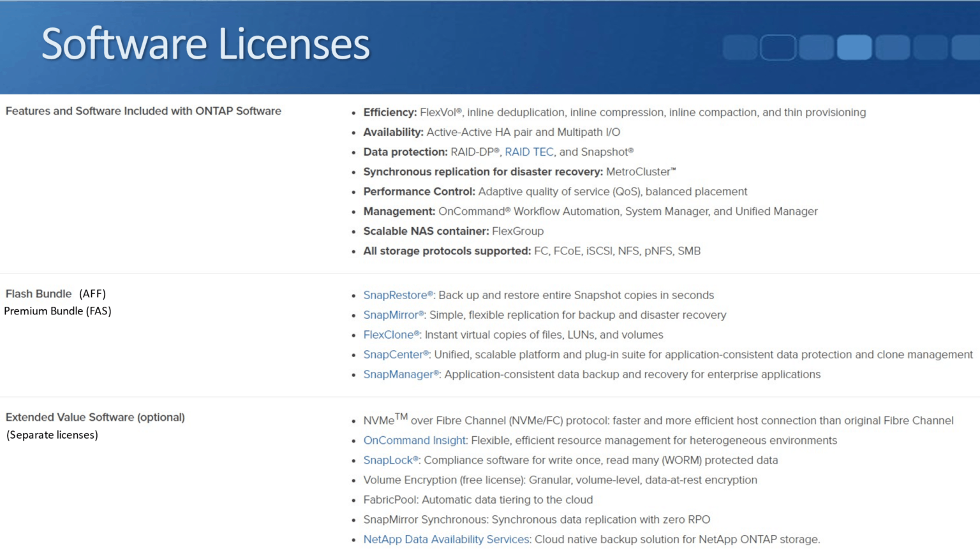980x551 pixels.
Task: Click the Flash Bundle (AFF) heading
Action: tap(56, 294)
